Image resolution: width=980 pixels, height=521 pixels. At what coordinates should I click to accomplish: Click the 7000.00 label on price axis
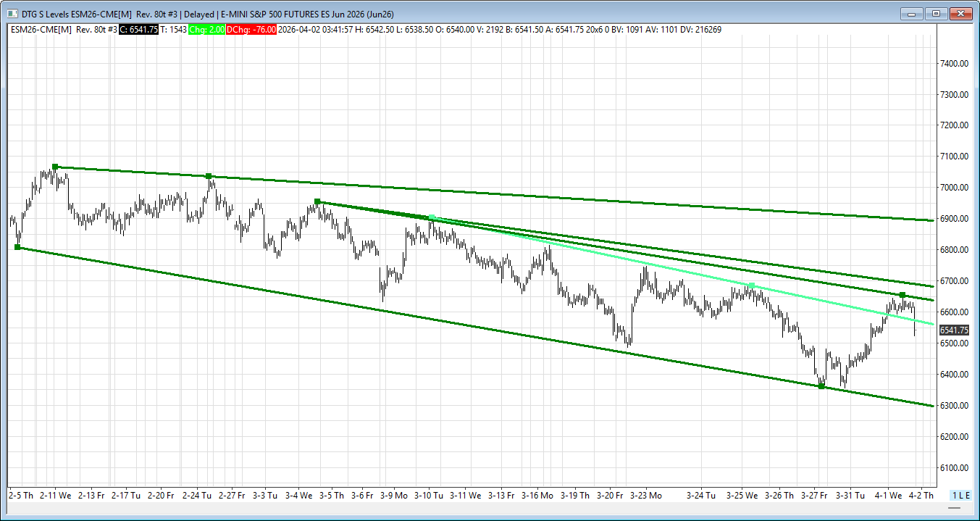pos(954,188)
